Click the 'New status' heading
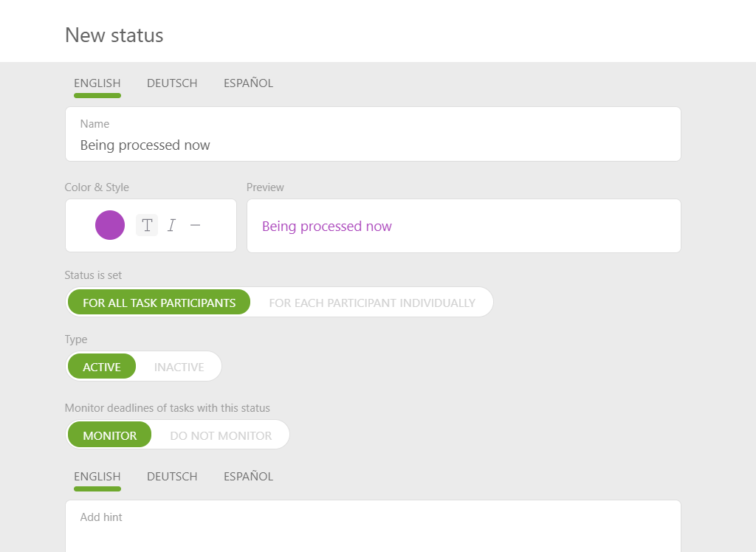Screen dimensions: 756x552 click(114, 35)
